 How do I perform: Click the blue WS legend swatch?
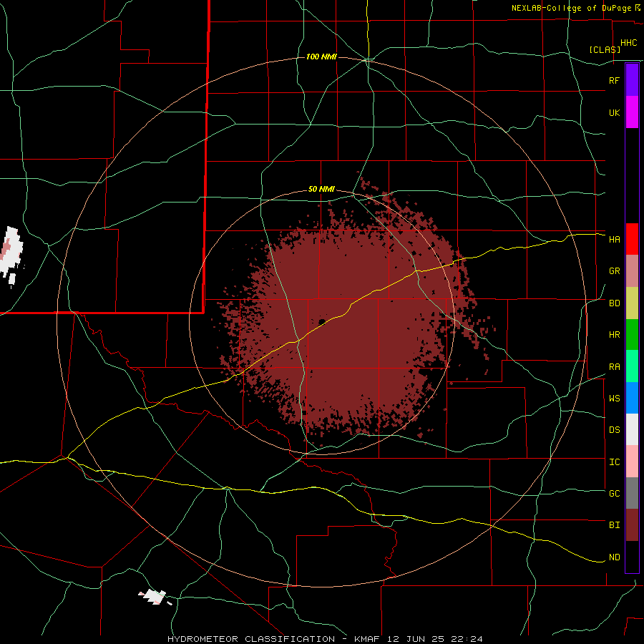tap(632, 398)
